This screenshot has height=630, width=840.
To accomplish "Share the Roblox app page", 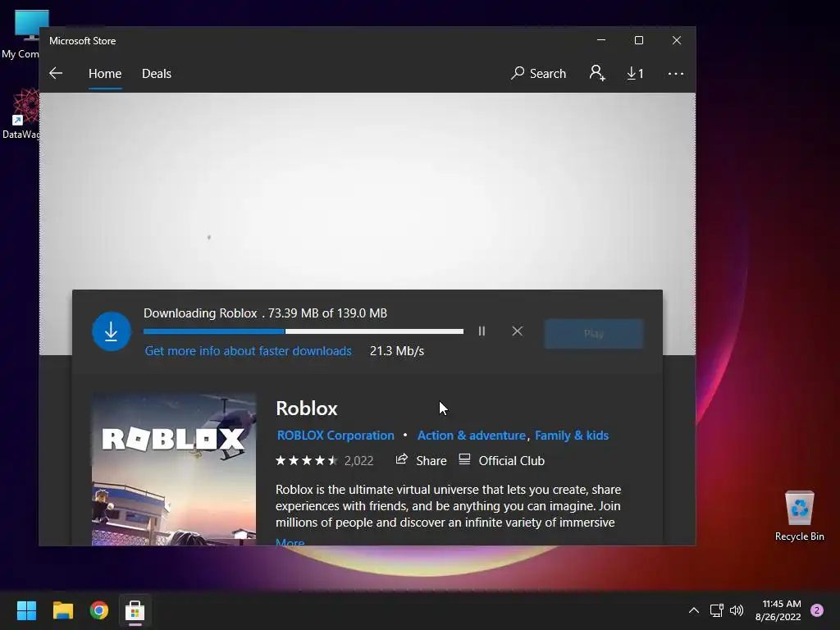I will pyautogui.click(x=421, y=460).
